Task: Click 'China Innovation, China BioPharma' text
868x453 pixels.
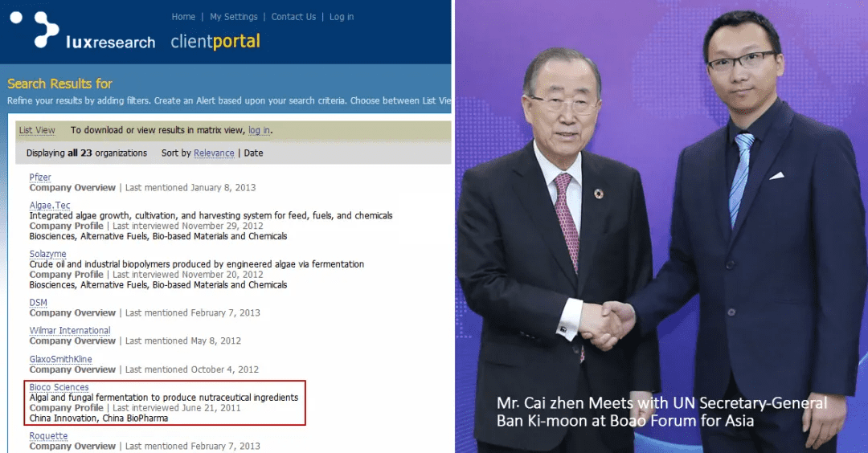Action: coord(99,418)
